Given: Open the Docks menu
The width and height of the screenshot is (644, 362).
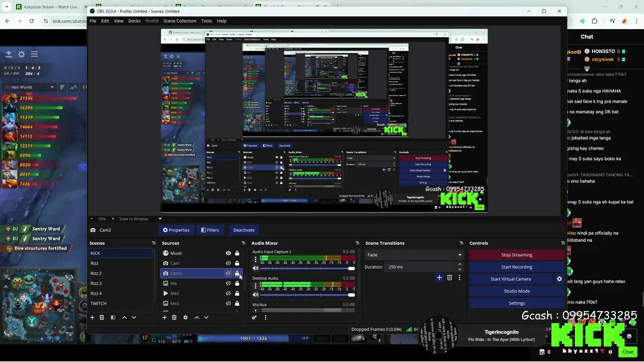Looking at the screenshot, I should pyautogui.click(x=134, y=21).
